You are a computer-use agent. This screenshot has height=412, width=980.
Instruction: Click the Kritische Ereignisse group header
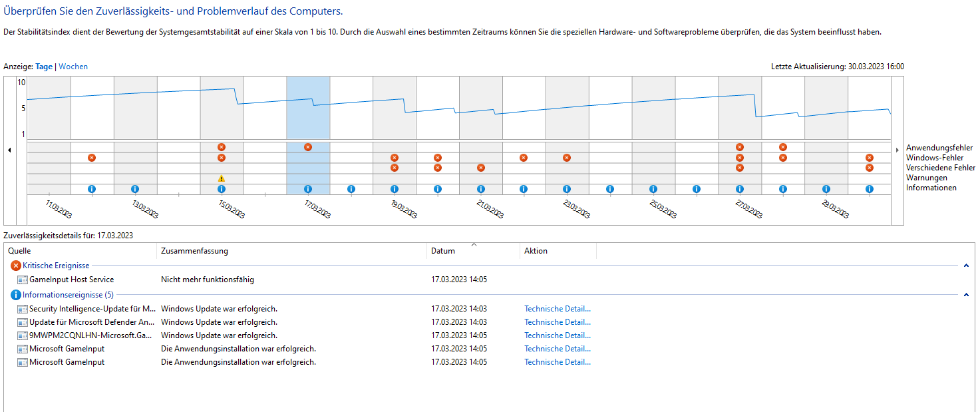click(56, 266)
